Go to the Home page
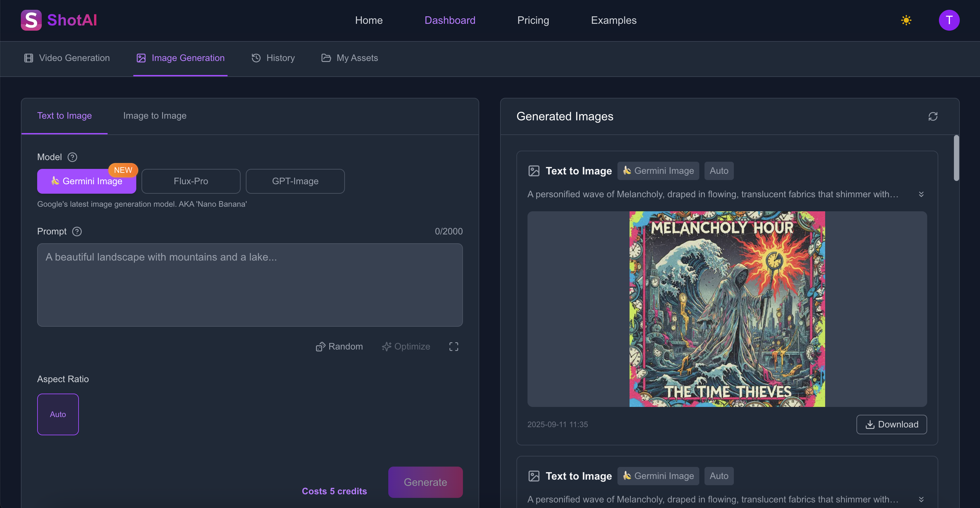Screen dimensions: 980x508 (x=369, y=20)
